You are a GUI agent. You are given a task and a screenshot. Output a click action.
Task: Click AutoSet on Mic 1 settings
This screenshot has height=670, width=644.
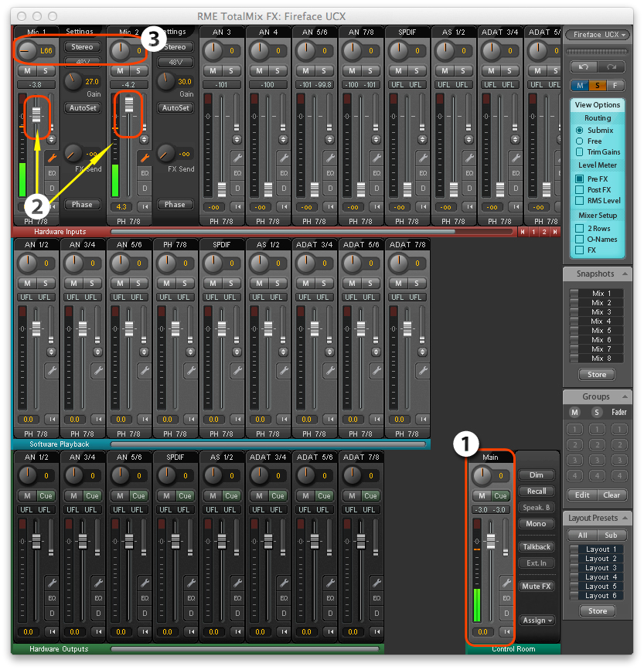pos(82,108)
